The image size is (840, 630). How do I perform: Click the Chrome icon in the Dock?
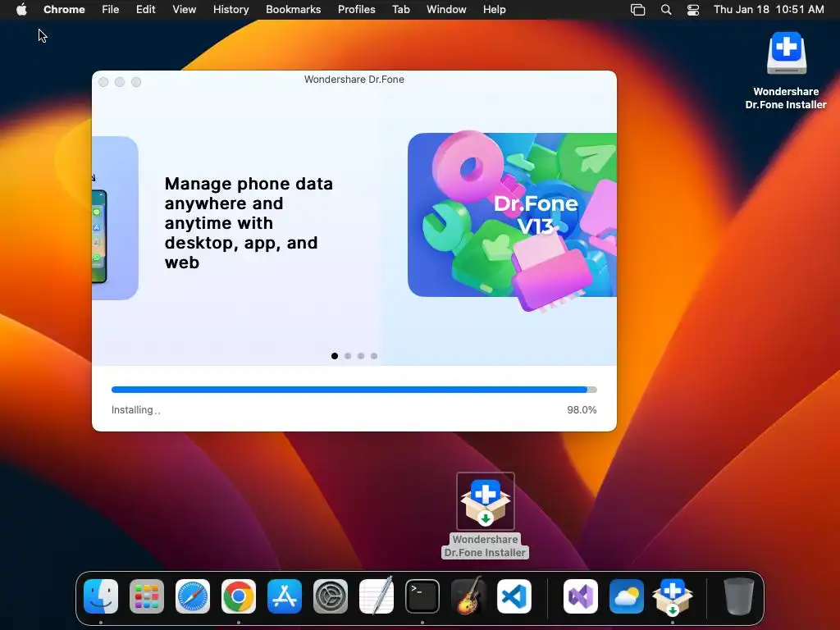(x=239, y=596)
